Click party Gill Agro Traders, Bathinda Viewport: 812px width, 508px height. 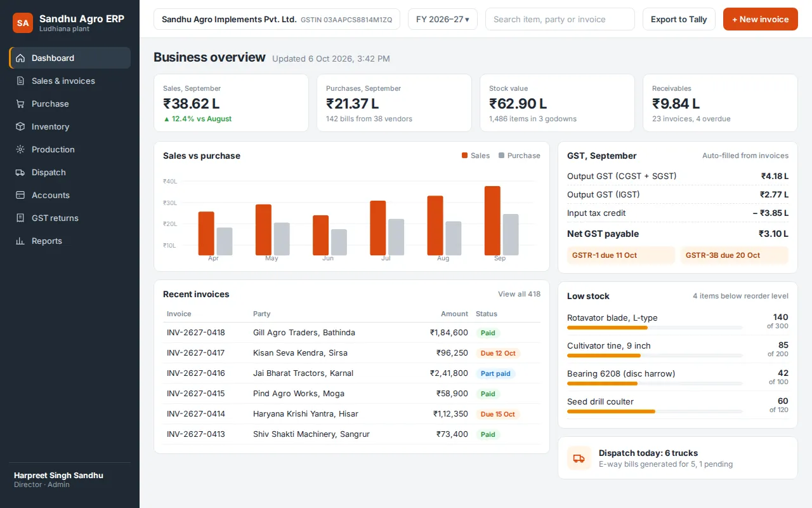304,333
